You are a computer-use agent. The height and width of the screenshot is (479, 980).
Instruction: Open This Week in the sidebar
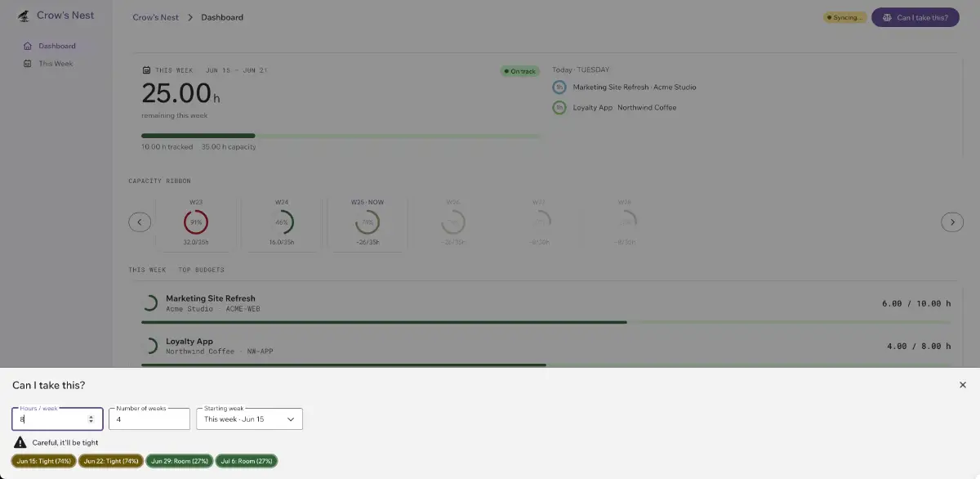click(56, 63)
